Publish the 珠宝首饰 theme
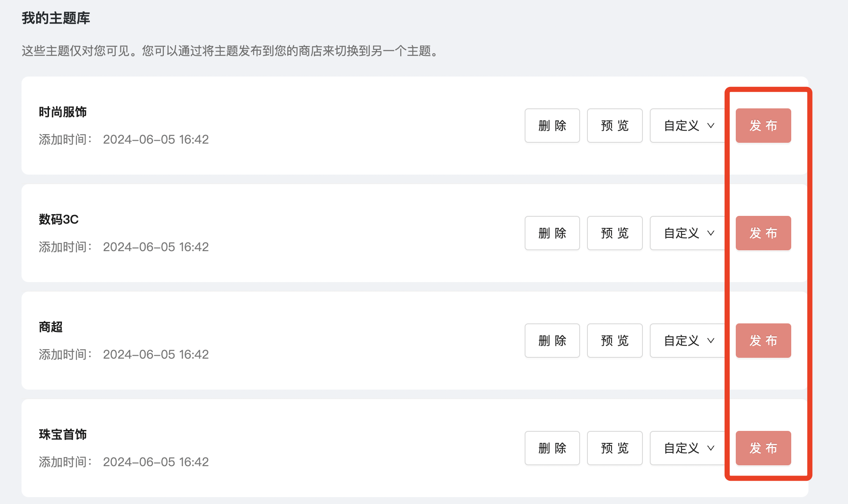This screenshot has height=504, width=848. pos(763,448)
